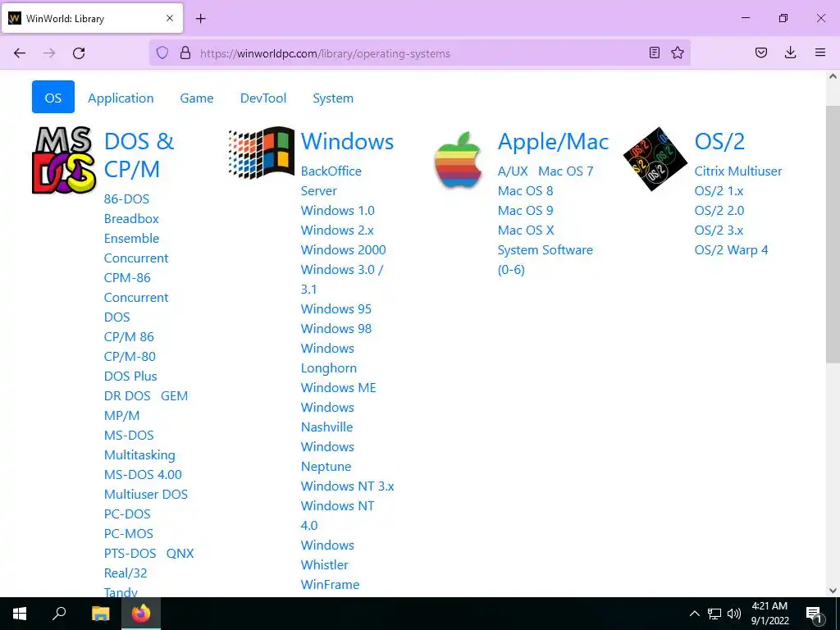Open the Windows NT 3.x link
Viewport: 840px width, 630px height.
tap(347, 486)
